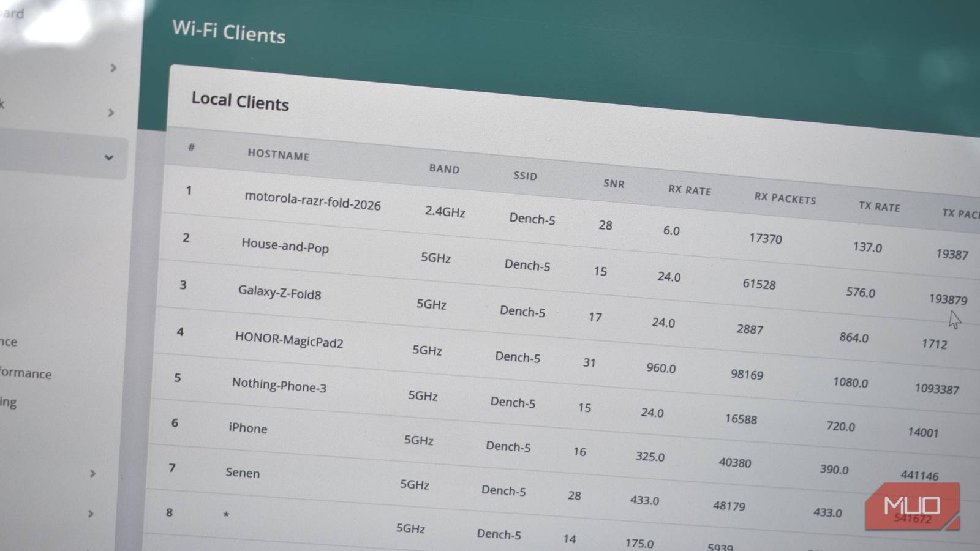The image size is (980, 551).
Task: Select hostname Galaxy-Z-Fold8
Action: (279, 291)
